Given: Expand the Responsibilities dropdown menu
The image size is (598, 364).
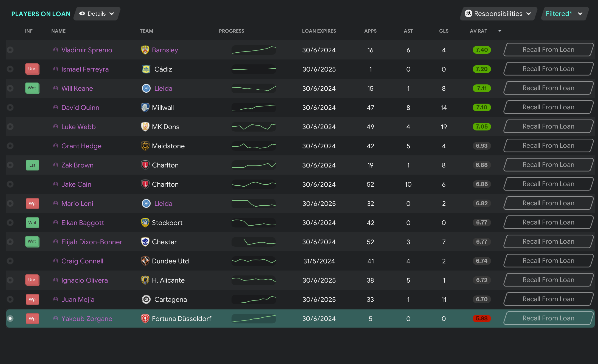Looking at the screenshot, I should [x=498, y=14].
